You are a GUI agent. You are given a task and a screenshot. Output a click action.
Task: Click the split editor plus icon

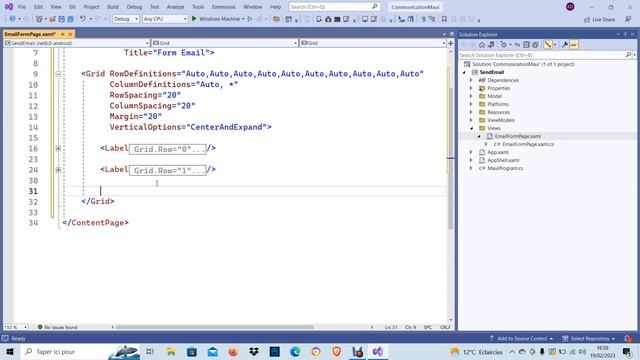point(451,43)
